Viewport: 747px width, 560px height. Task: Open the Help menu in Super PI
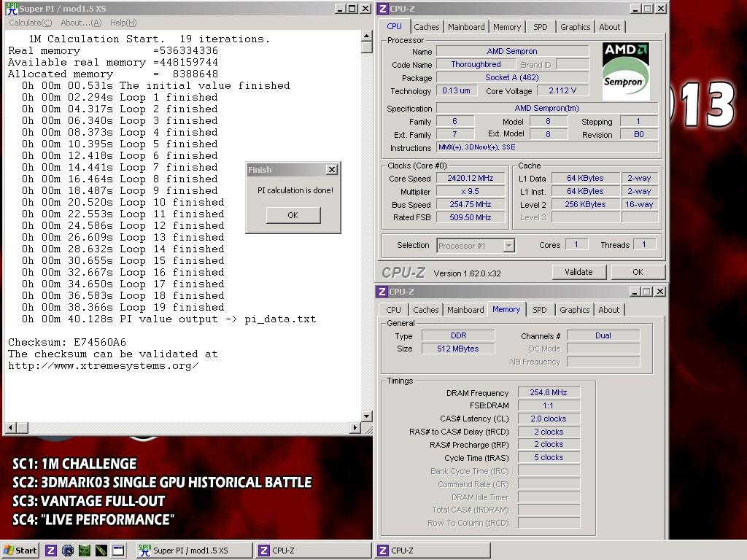(123, 23)
